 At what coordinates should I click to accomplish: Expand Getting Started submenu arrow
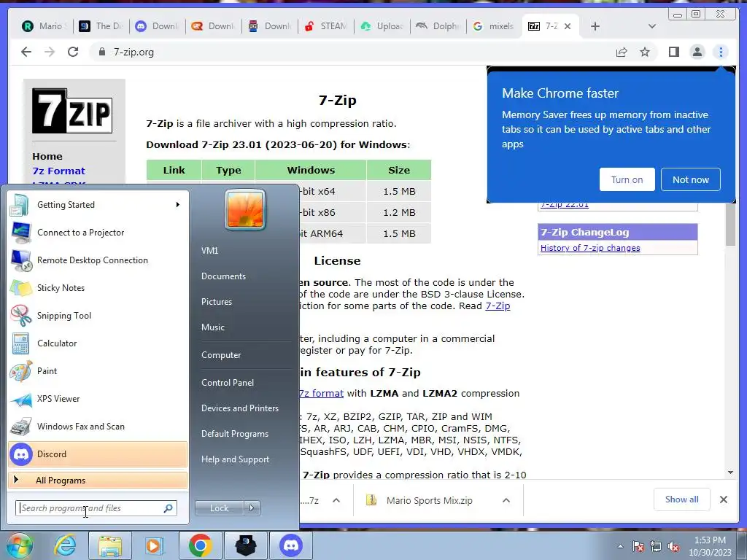[x=178, y=205]
